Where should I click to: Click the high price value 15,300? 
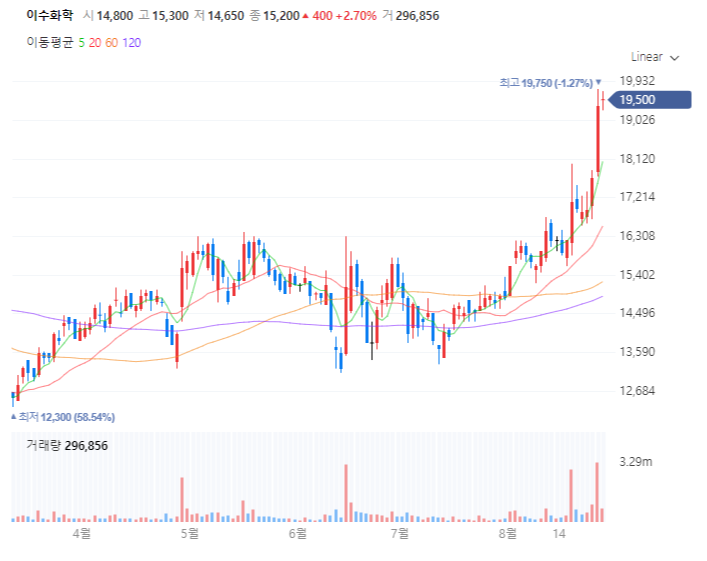click(x=170, y=16)
